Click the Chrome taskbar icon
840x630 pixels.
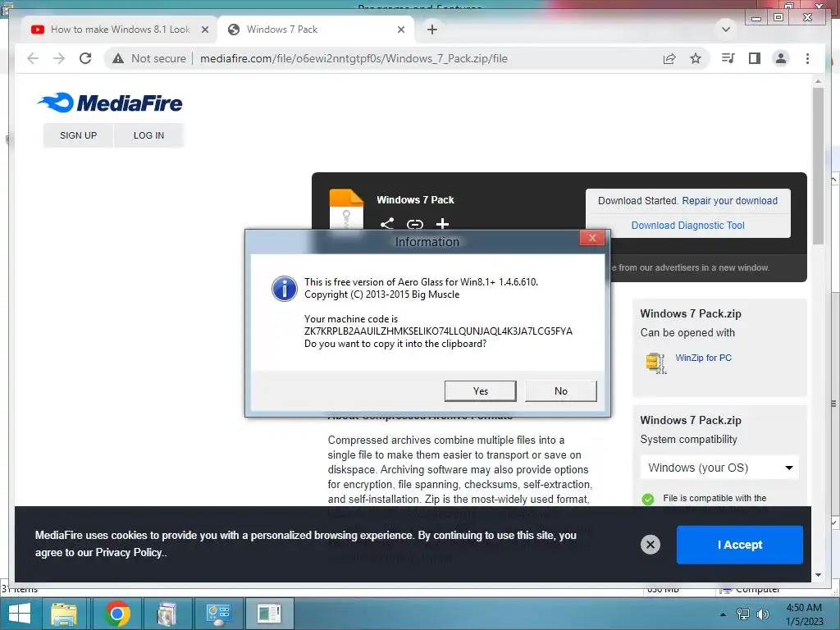click(117, 614)
